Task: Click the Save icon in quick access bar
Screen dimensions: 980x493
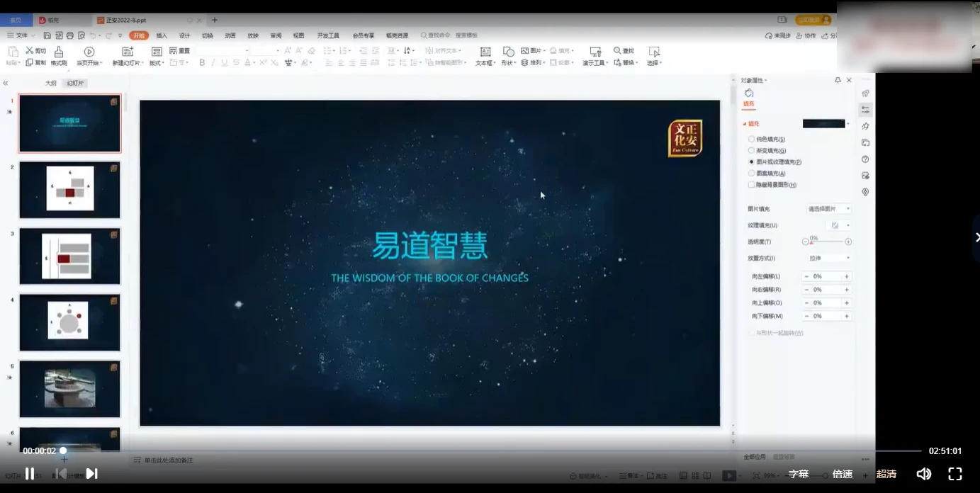Action: (47, 35)
